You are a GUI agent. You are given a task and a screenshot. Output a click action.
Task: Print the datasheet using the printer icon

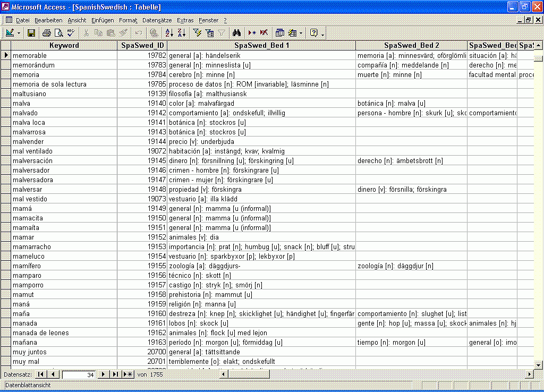tap(47, 33)
